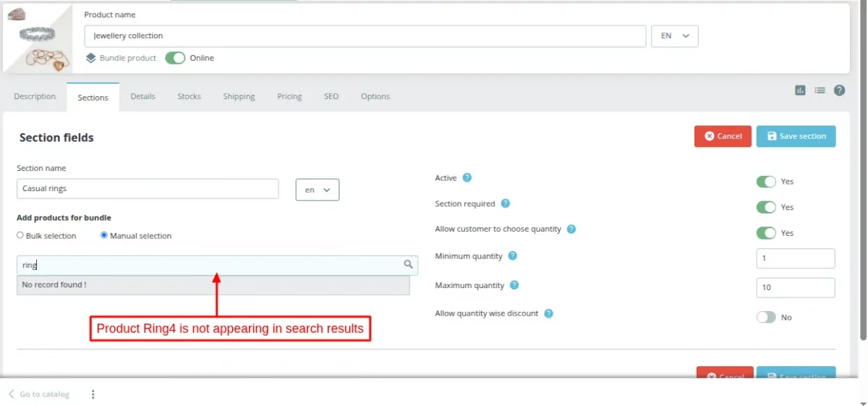Click help icon beside Allow quantity wise discount
The height and width of the screenshot is (406, 868).
pyautogui.click(x=549, y=313)
